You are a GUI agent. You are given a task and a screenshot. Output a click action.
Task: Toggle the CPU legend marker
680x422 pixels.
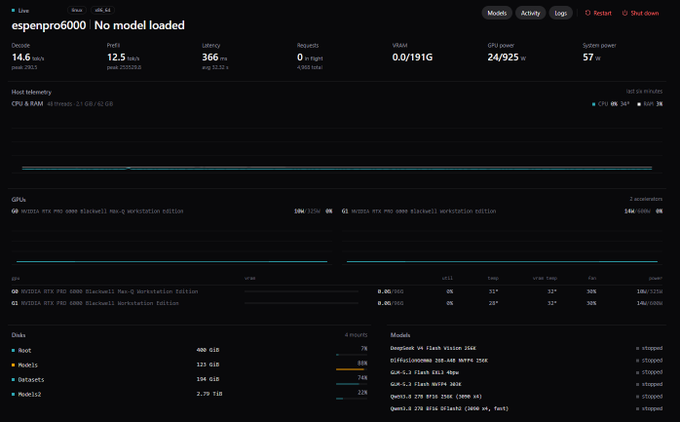coord(594,104)
